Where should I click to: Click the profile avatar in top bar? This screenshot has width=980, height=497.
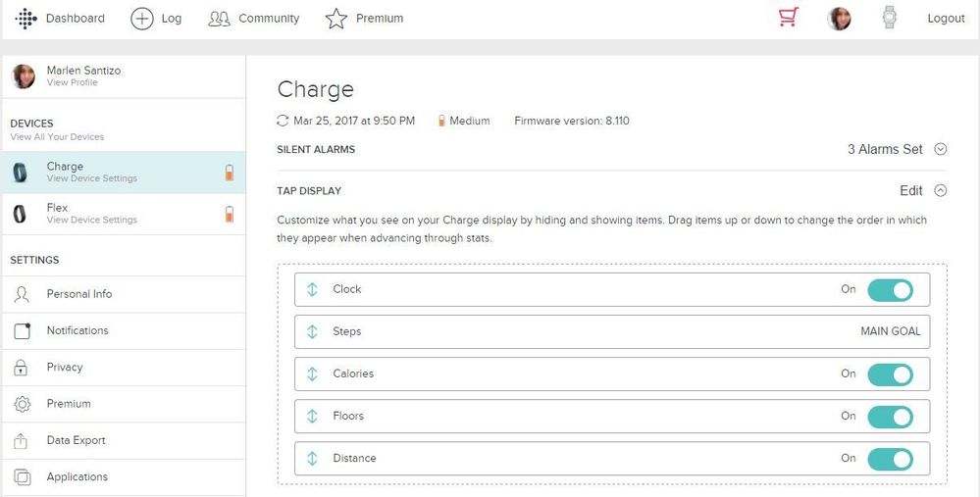[x=839, y=19]
